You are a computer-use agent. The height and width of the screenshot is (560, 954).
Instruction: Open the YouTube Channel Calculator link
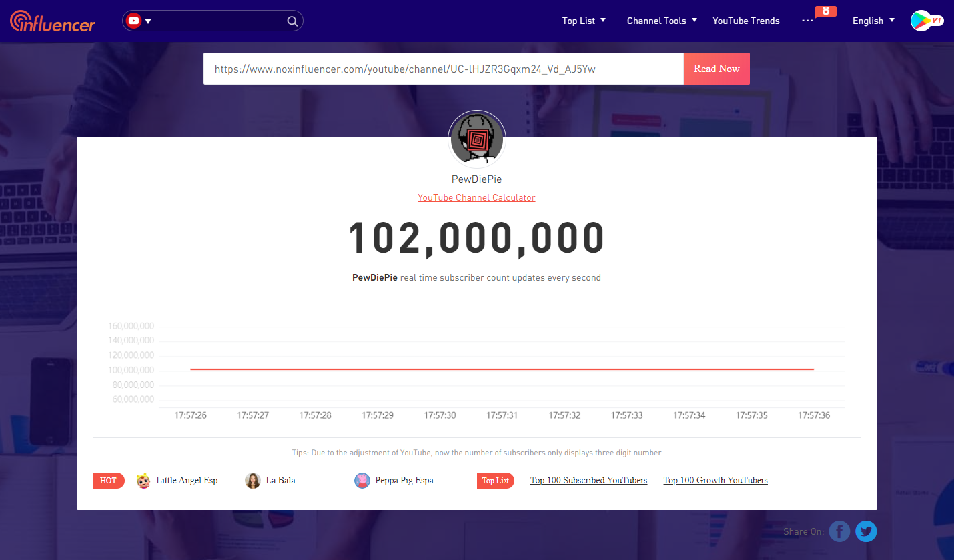pyautogui.click(x=476, y=197)
